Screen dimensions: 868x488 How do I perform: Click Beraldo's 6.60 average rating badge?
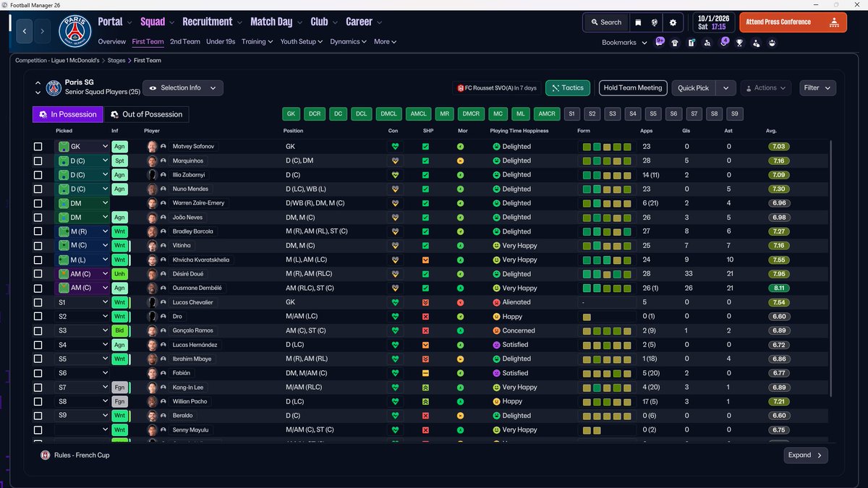click(780, 416)
